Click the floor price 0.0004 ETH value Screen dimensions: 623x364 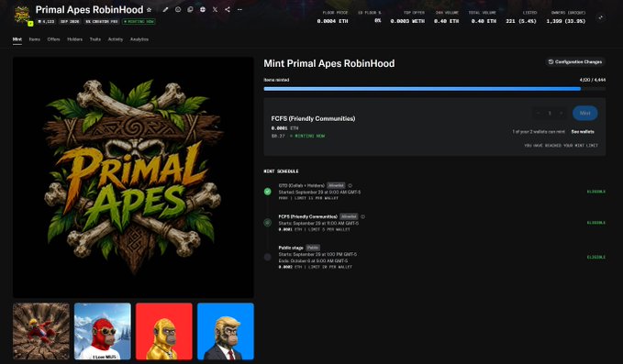[332, 21]
